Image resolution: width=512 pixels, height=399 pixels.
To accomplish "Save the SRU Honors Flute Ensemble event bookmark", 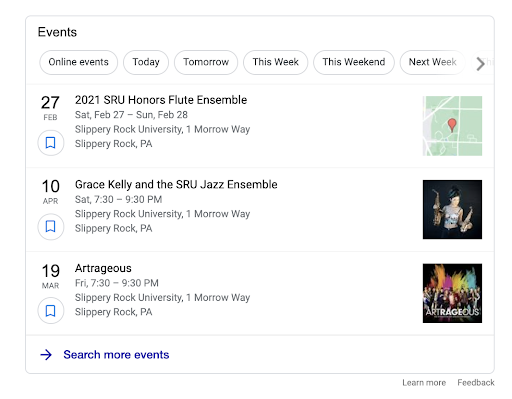I will [50, 143].
